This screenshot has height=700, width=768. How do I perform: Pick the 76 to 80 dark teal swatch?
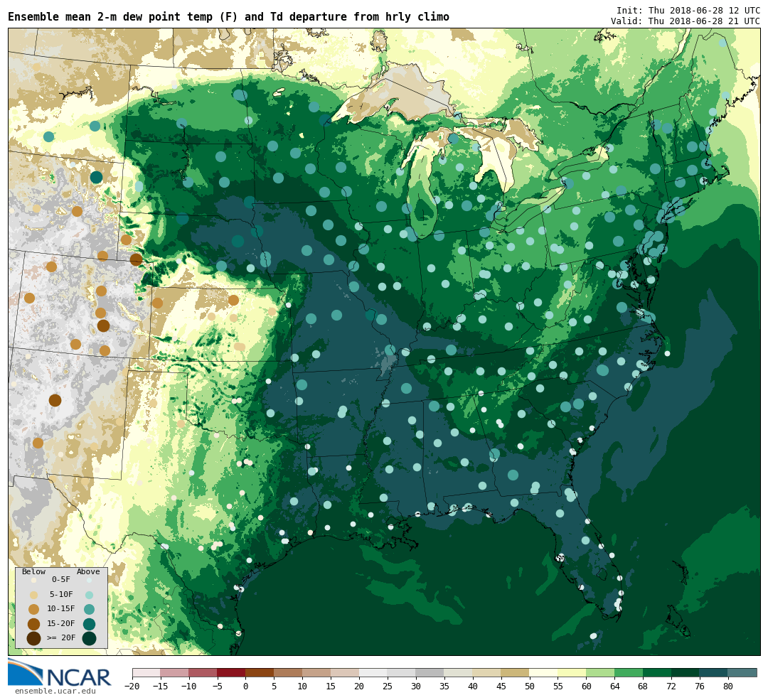pyautogui.click(x=714, y=672)
